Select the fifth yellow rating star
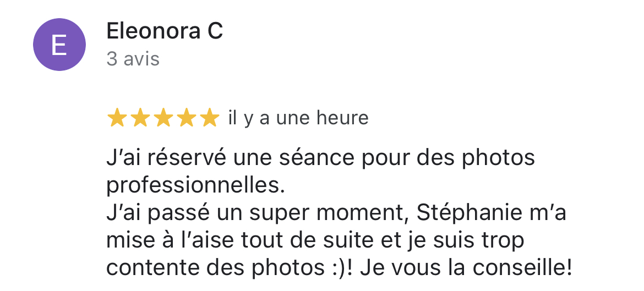The width and height of the screenshot is (644, 291). coord(210,118)
